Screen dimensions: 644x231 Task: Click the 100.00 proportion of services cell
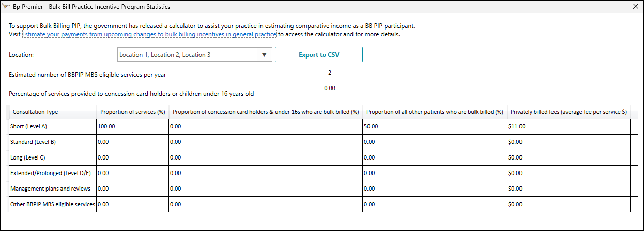pos(132,126)
